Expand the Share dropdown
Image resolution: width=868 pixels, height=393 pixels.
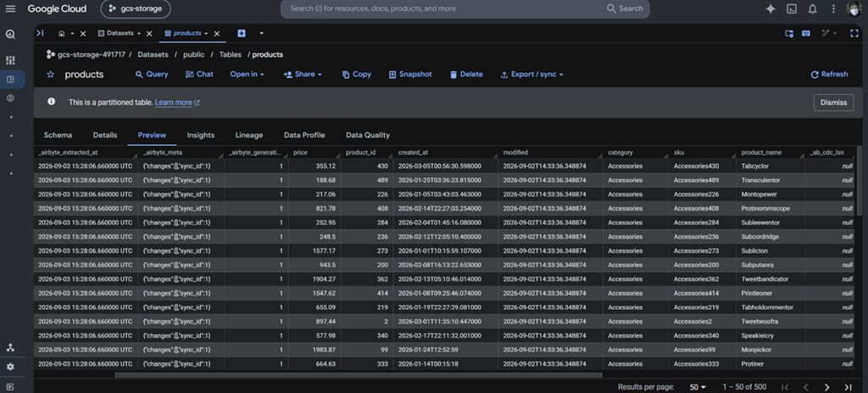[303, 75]
